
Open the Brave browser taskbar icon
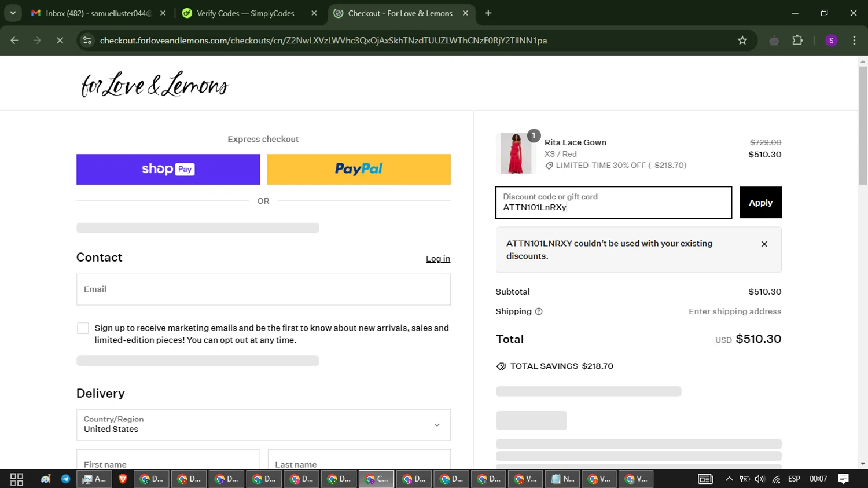123,479
